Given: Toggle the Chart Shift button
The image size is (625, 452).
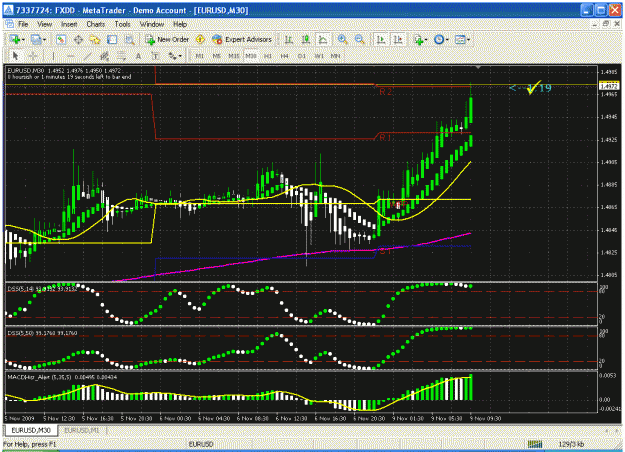Looking at the screenshot, I should 398,39.
